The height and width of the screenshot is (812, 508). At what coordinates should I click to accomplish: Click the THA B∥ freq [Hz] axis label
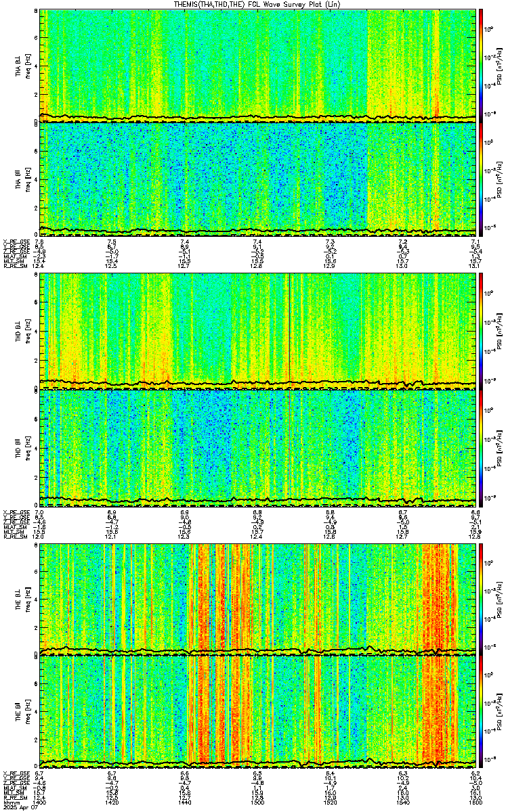click(x=24, y=179)
